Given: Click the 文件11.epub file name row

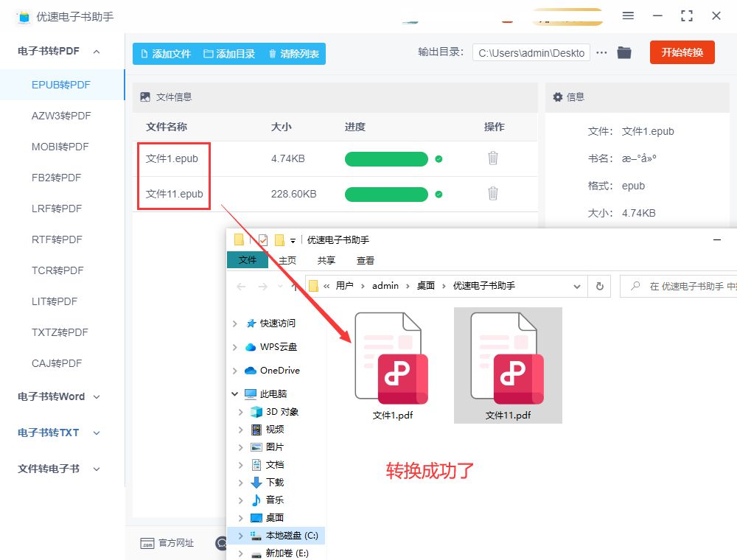Looking at the screenshot, I should coord(175,194).
